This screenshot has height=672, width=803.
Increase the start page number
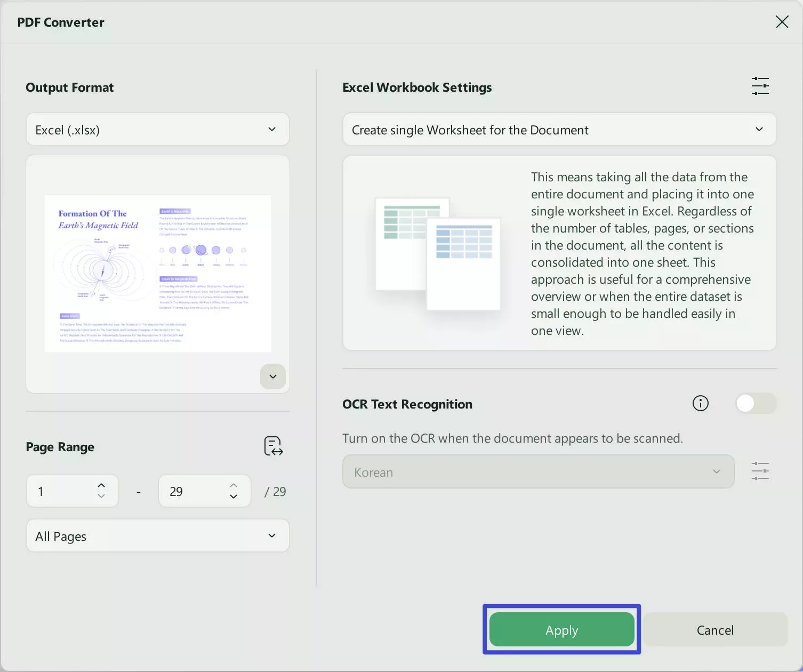point(101,485)
